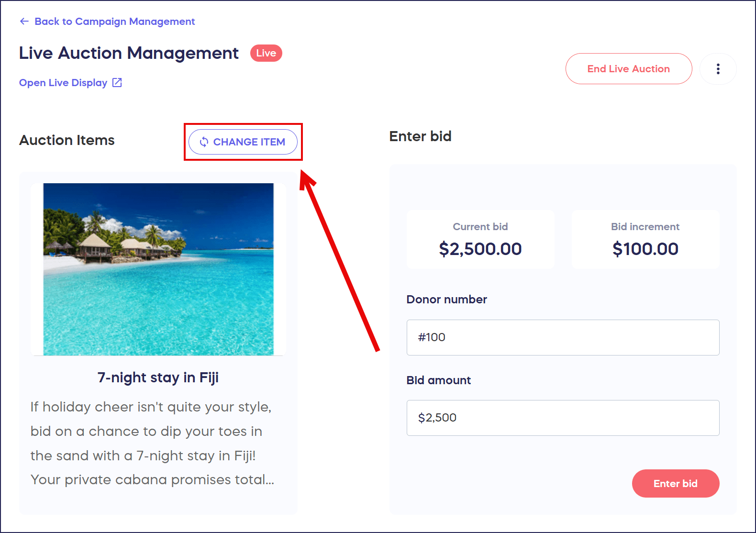Click the CHANGE ITEM button label
The width and height of the screenshot is (756, 533).
249,142
